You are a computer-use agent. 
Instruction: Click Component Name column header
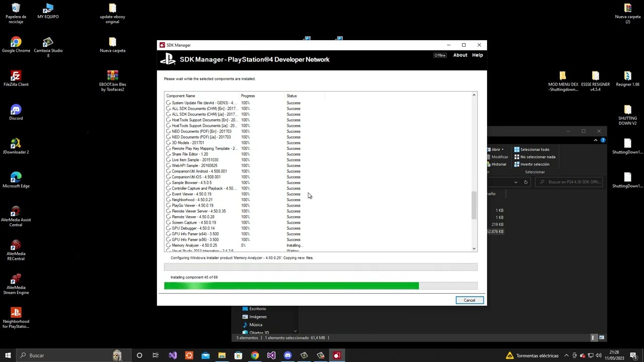coord(202,96)
